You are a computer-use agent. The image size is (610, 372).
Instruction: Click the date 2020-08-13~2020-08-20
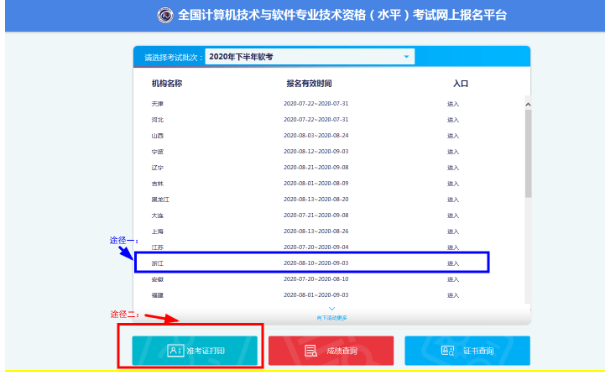click(316, 199)
